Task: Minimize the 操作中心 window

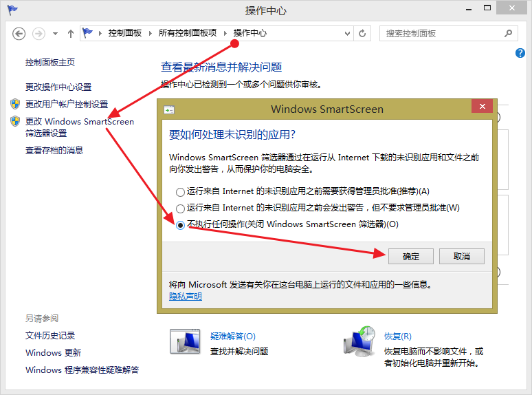Action: pyautogui.click(x=469, y=9)
